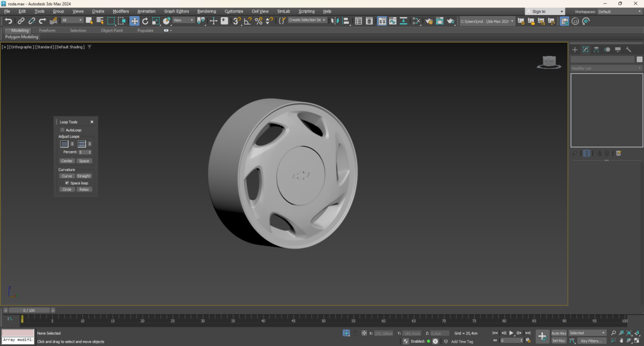The image size is (644, 346).
Task: Select the Select and Link tool
Action: click(x=21, y=21)
